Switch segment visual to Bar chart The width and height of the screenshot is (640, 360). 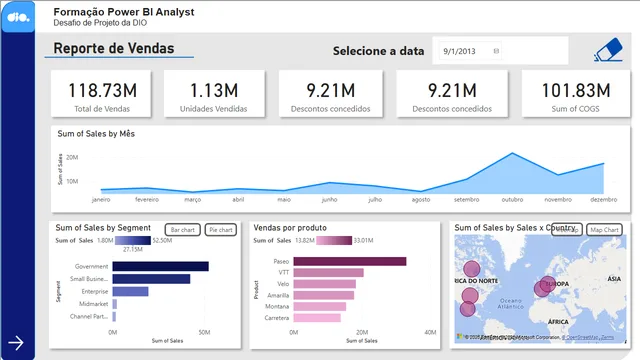point(182,230)
